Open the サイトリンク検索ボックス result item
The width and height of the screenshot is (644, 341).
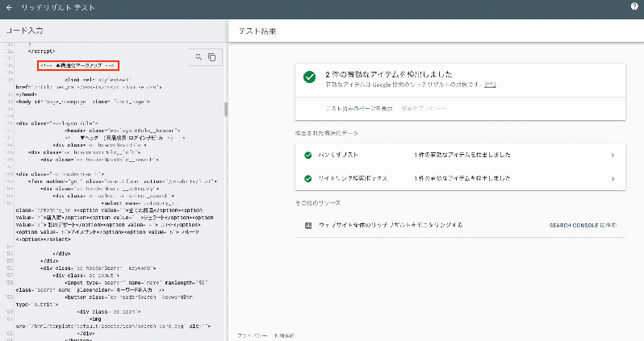pyautogui.click(x=460, y=178)
